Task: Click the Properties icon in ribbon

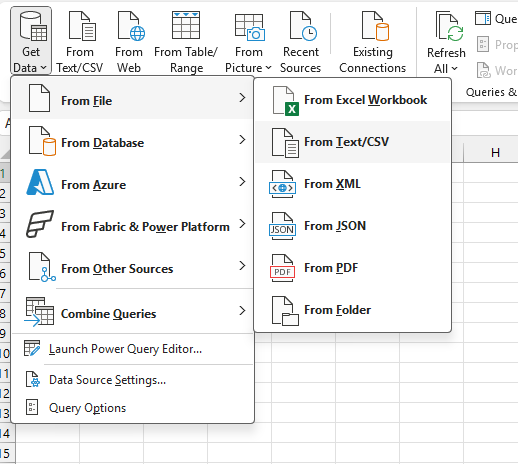Action: click(483, 44)
